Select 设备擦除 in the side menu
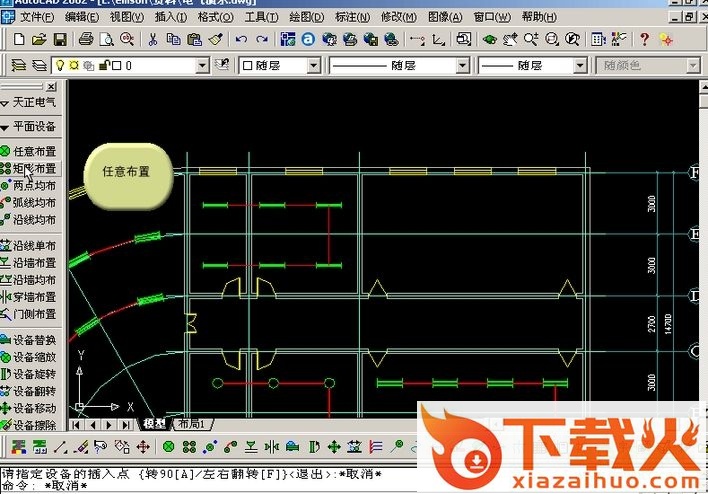 pyautogui.click(x=29, y=425)
